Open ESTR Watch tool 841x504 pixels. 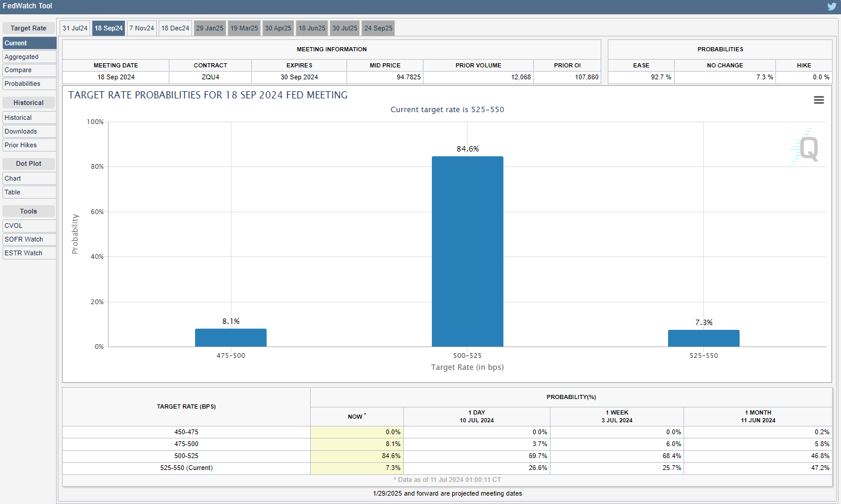click(29, 253)
